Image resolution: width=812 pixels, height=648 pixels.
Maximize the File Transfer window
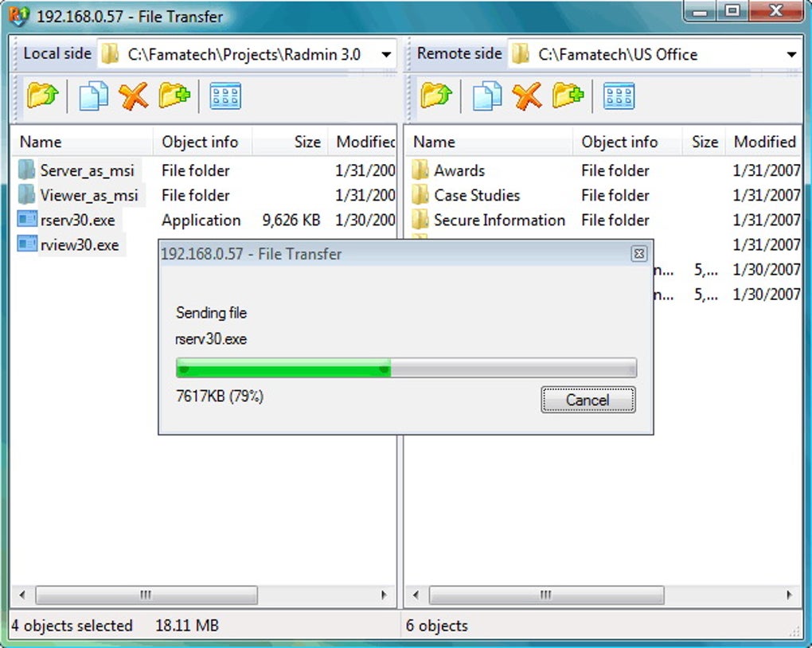[x=732, y=10]
